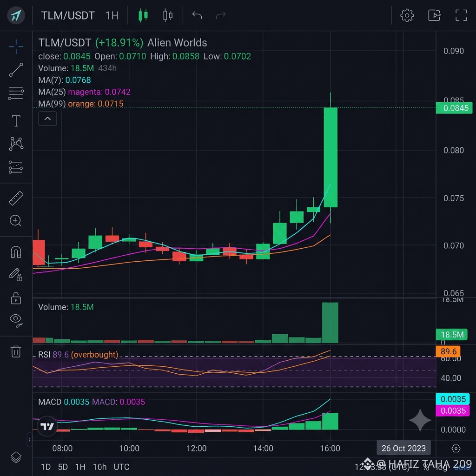The height and width of the screenshot is (476, 476).
Task: Select the 1D time range
Action: pyautogui.click(x=46, y=467)
